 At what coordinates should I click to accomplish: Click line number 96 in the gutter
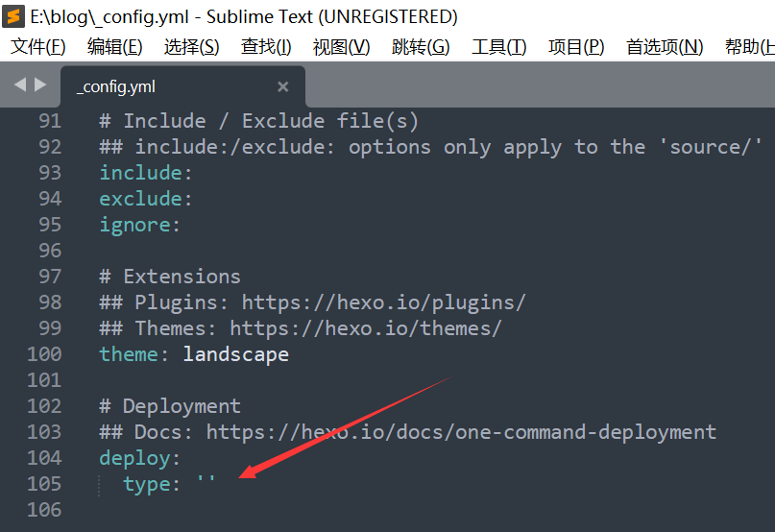tap(50, 251)
